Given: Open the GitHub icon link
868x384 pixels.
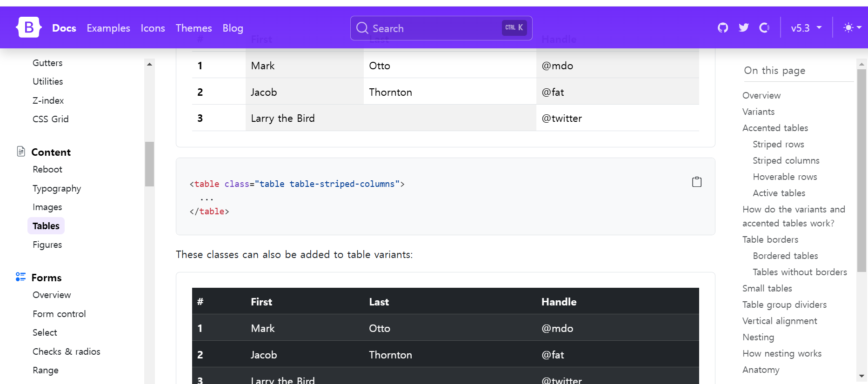Looking at the screenshot, I should (x=723, y=28).
